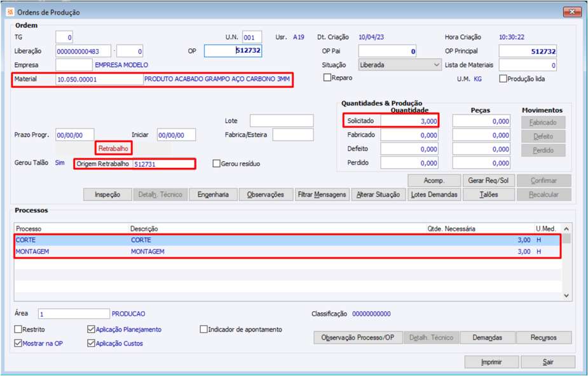Image resolution: width=588 pixels, height=376 pixels.
Task: Click Alterar Situação button
Action: point(378,195)
